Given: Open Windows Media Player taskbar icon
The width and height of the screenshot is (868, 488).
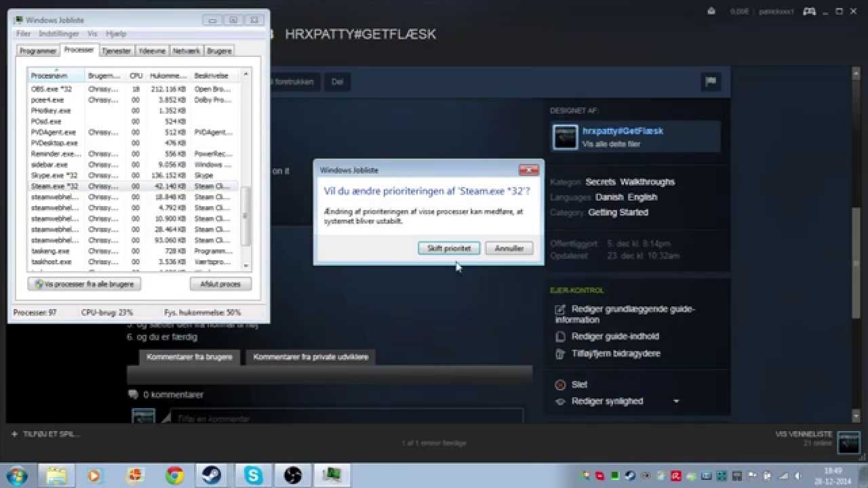Looking at the screenshot, I should (96, 475).
